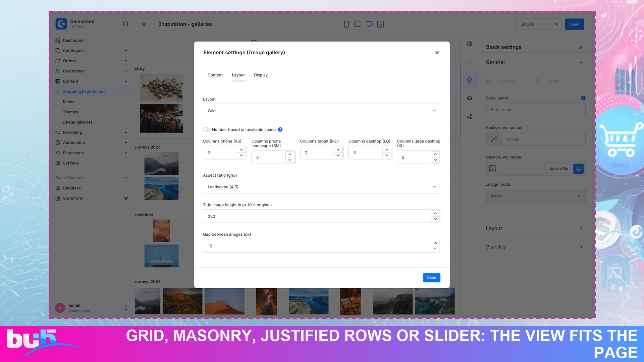Viewport: 644px width, 362px height.
Task: Switch to the Content tab
Action: coord(215,75)
